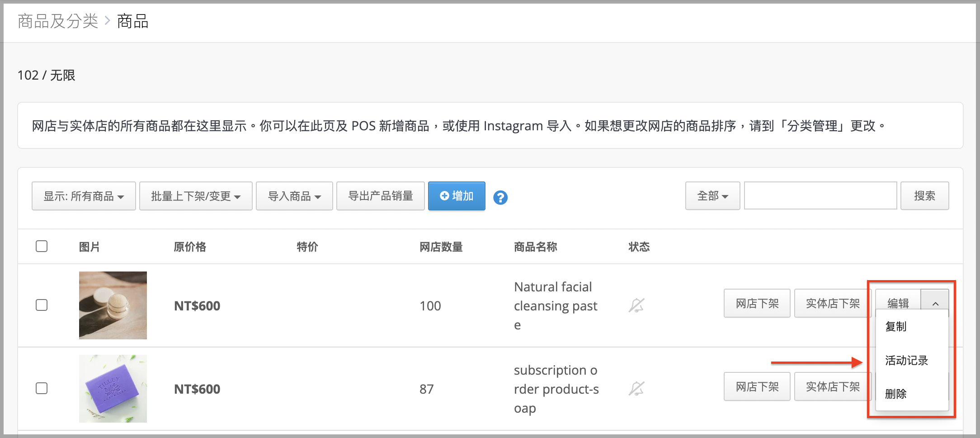Click the 网店数量 column header
The width and height of the screenshot is (980, 438).
pos(441,247)
